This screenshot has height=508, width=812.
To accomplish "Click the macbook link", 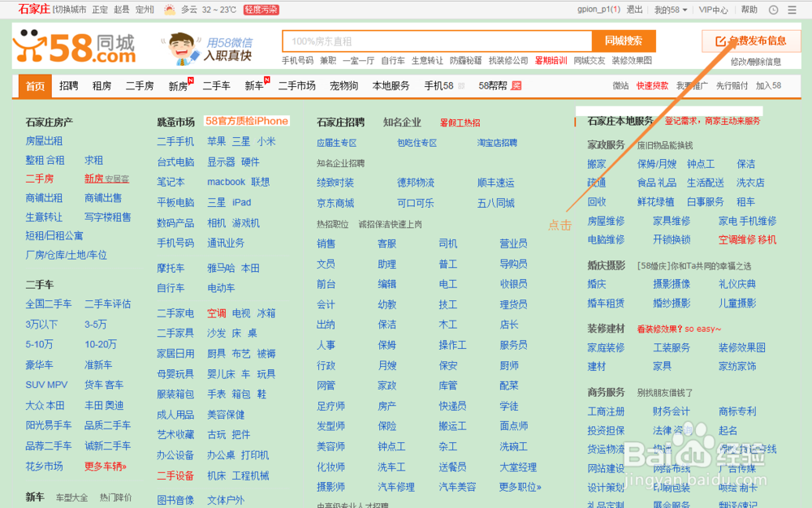I will pyautogui.click(x=226, y=182).
